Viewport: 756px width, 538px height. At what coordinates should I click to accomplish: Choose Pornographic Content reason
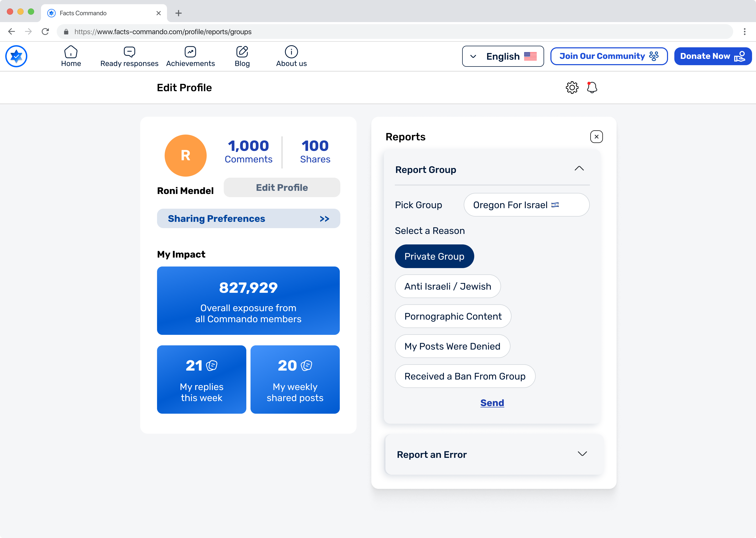[x=453, y=316]
